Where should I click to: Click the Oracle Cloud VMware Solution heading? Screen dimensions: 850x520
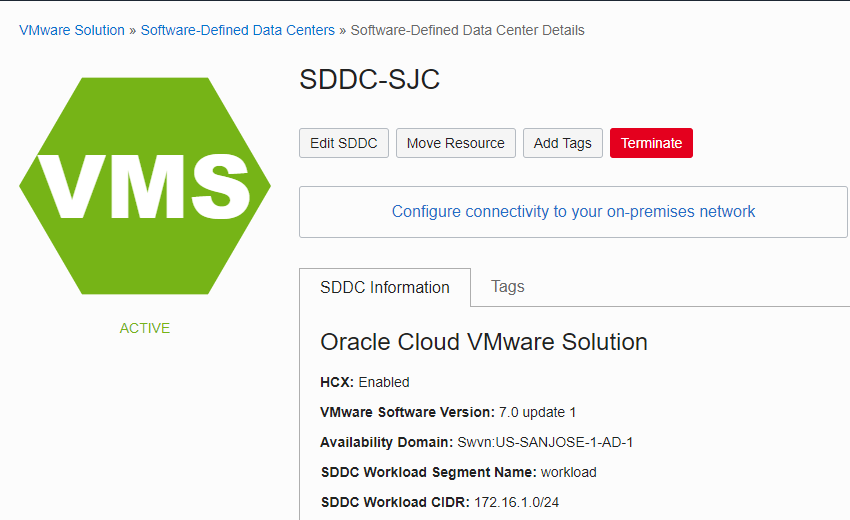click(x=484, y=342)
